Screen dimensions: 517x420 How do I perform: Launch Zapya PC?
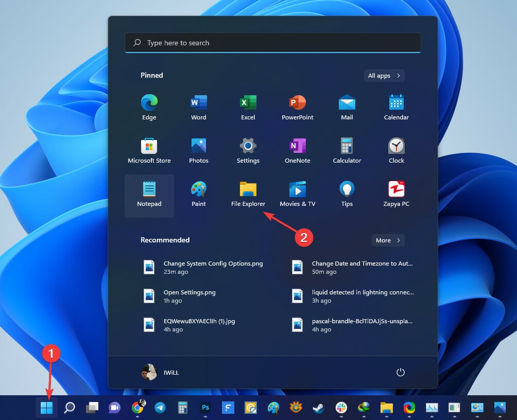[x=397, y=194]
